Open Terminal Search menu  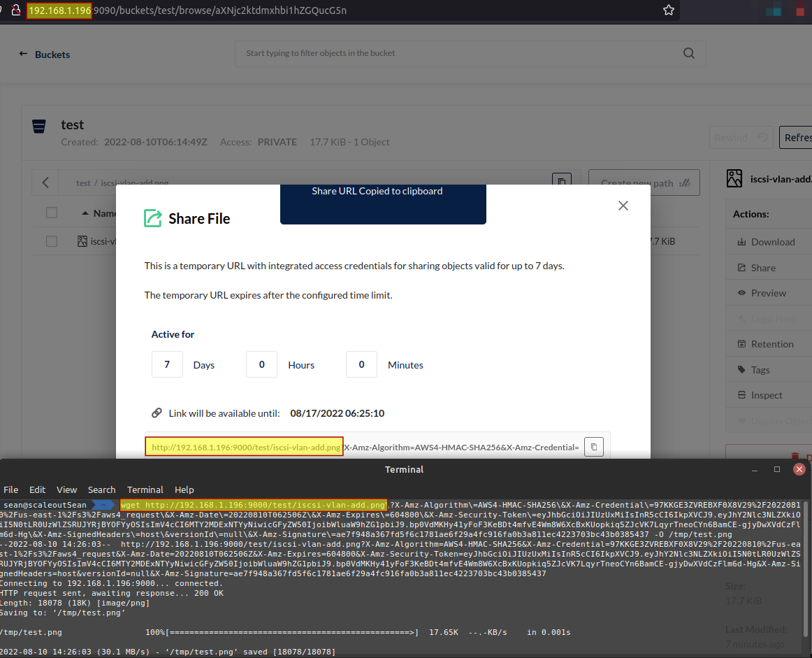(x=101, y=489)
